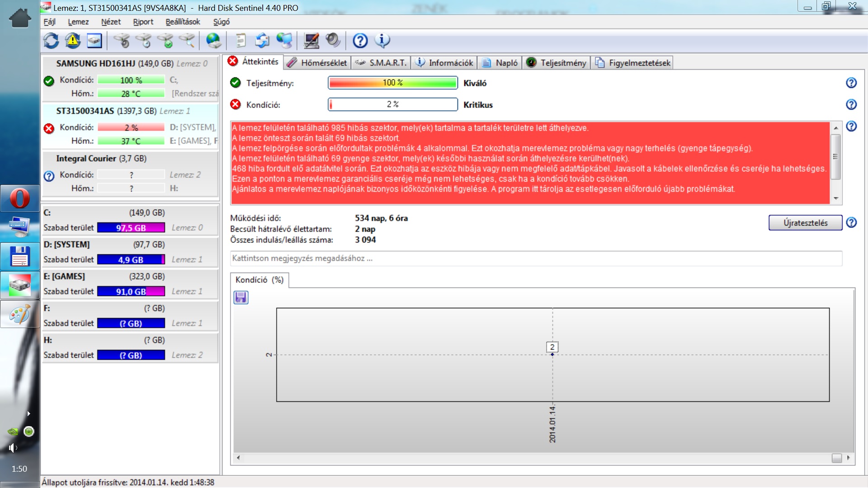Click the warning text scroll up arrow
Image resolution: width=868 pixels, height=488 pixels.
click(x=836, y=128)
